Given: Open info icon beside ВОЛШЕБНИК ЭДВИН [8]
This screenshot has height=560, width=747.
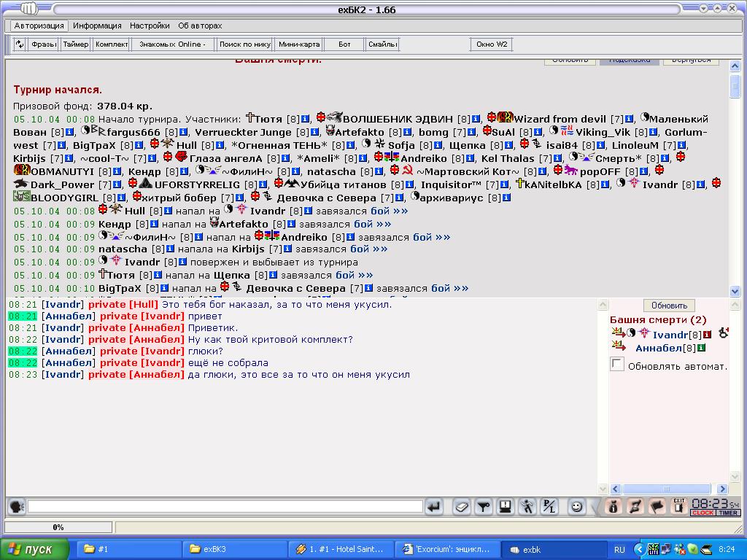Looking at the screenshot, I should 476,119.
